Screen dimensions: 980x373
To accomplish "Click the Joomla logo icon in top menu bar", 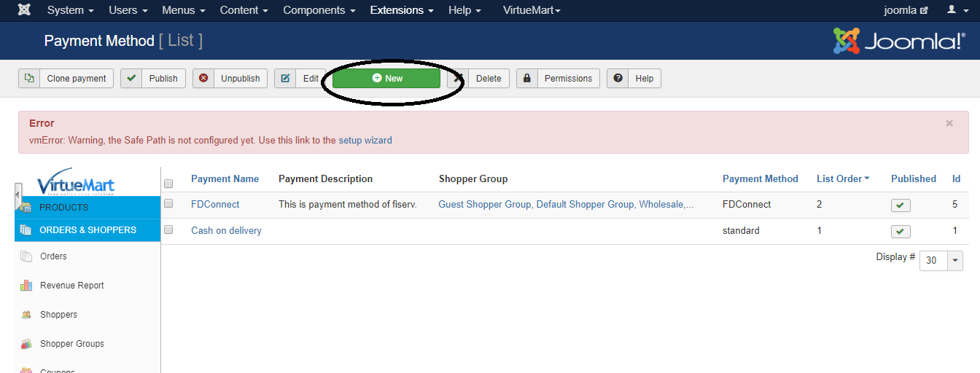I will point(24,10).
